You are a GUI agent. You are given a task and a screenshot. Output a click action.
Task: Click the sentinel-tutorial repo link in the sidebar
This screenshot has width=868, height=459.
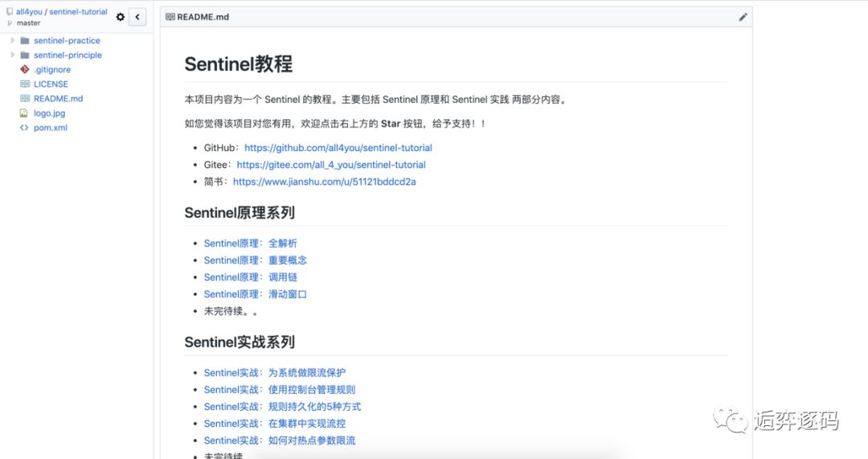(x=78, y=11)
